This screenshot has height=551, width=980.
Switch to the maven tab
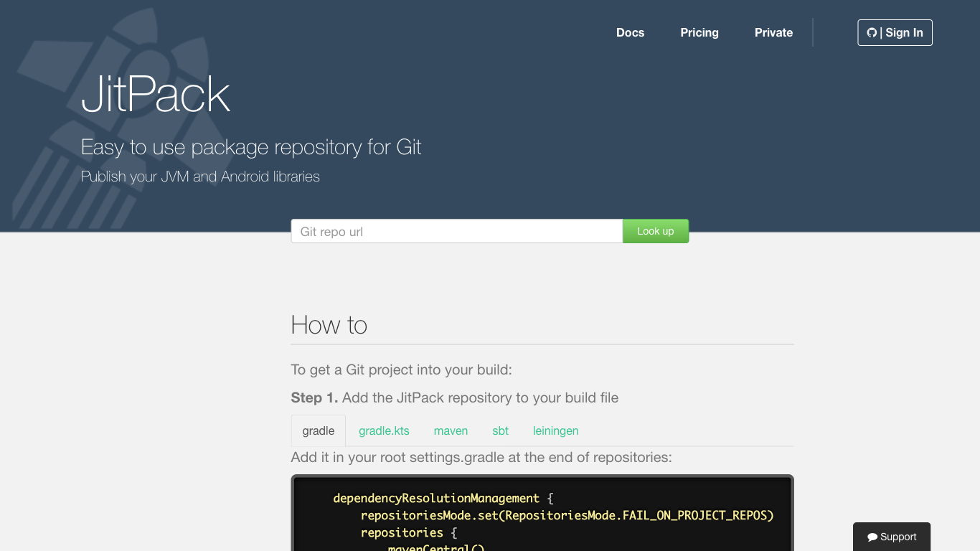pyautogui.click(x=451, y=430)
